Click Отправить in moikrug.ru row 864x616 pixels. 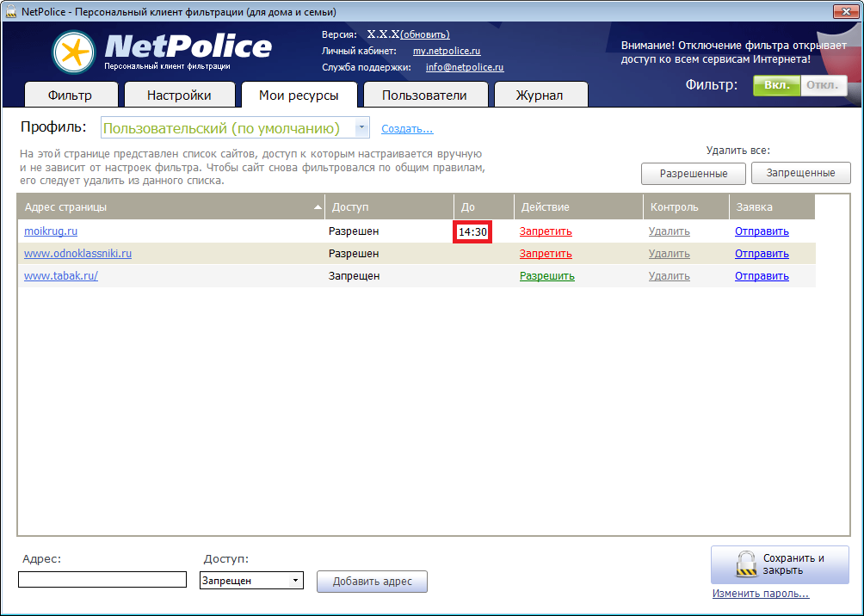pos(762,231)
